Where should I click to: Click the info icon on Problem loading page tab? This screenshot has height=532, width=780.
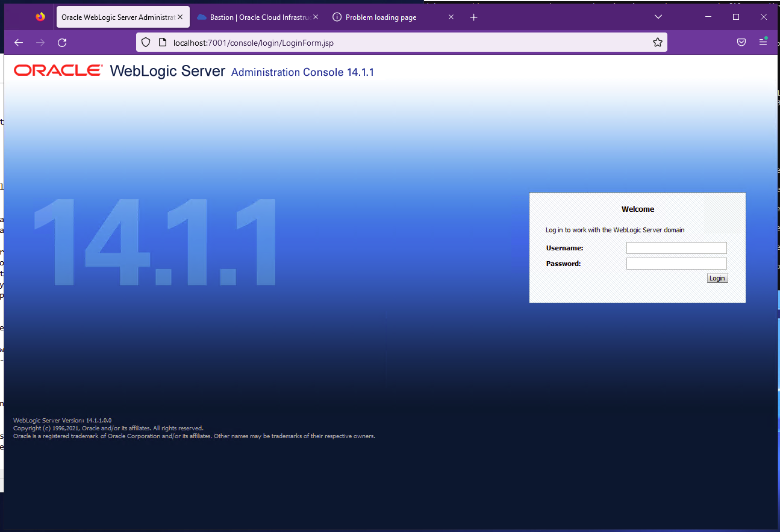[337, 17]
